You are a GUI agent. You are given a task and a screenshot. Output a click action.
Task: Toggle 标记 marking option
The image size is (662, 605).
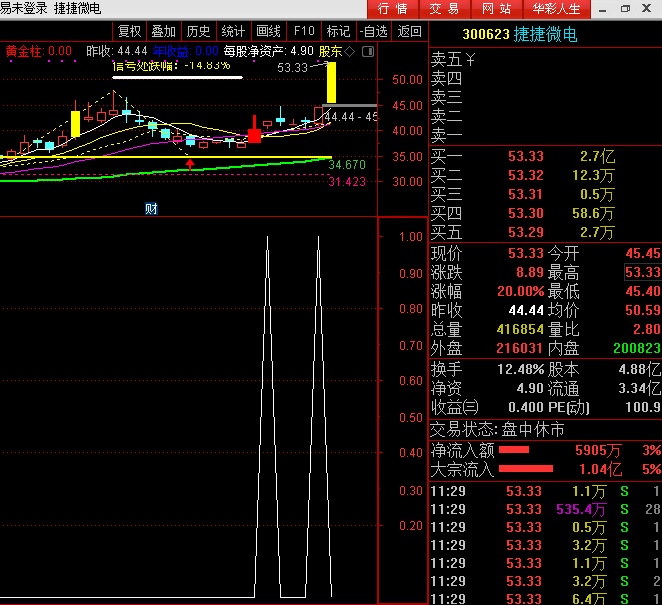(x=338, y=31)
